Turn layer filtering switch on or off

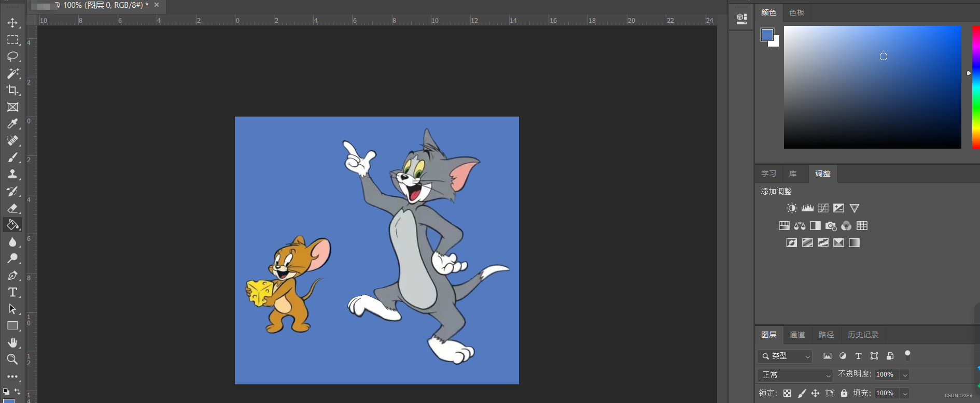point(907,355)
